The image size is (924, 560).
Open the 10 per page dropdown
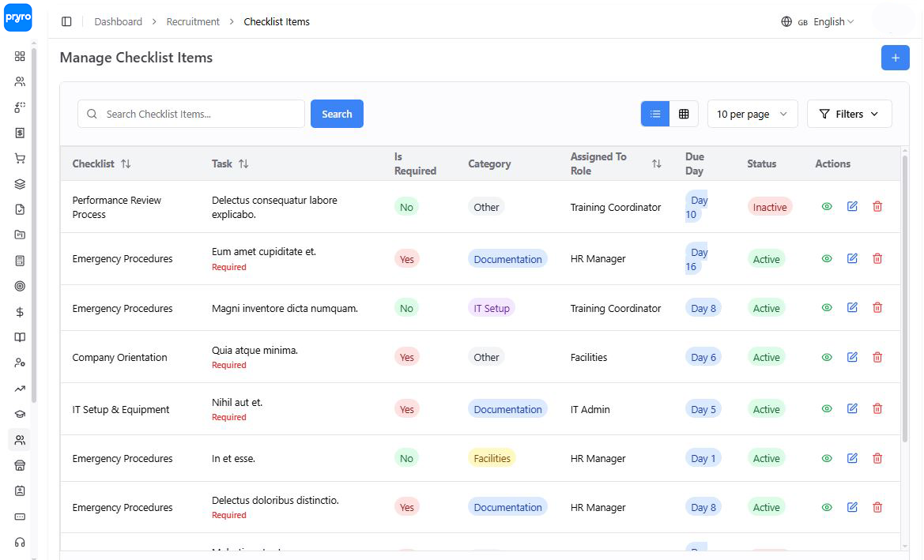coord(752,114)
